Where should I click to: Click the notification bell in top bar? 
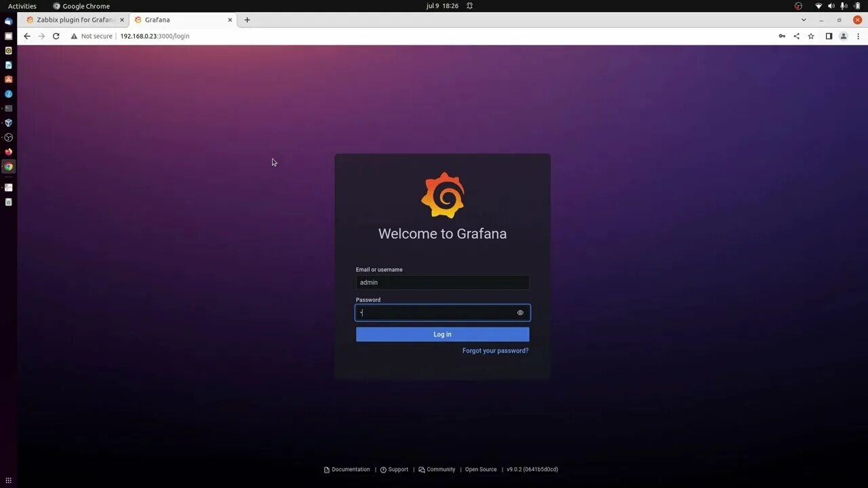469,6
